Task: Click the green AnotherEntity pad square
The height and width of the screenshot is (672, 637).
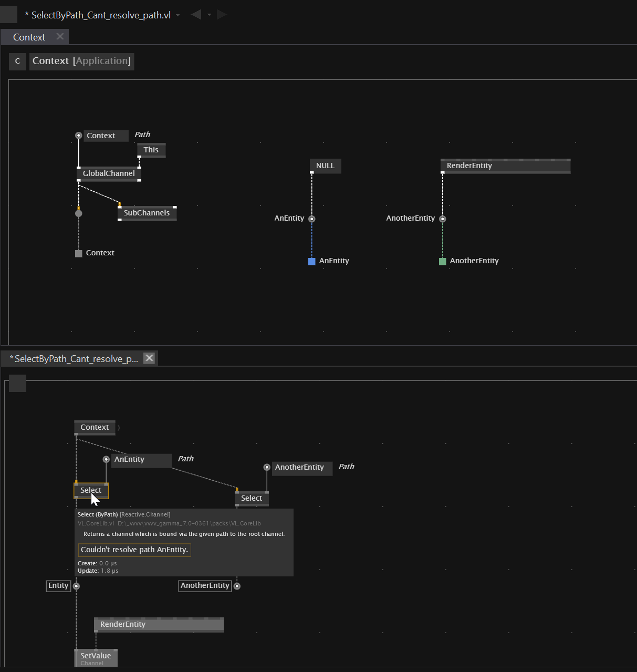Action: 443,261
